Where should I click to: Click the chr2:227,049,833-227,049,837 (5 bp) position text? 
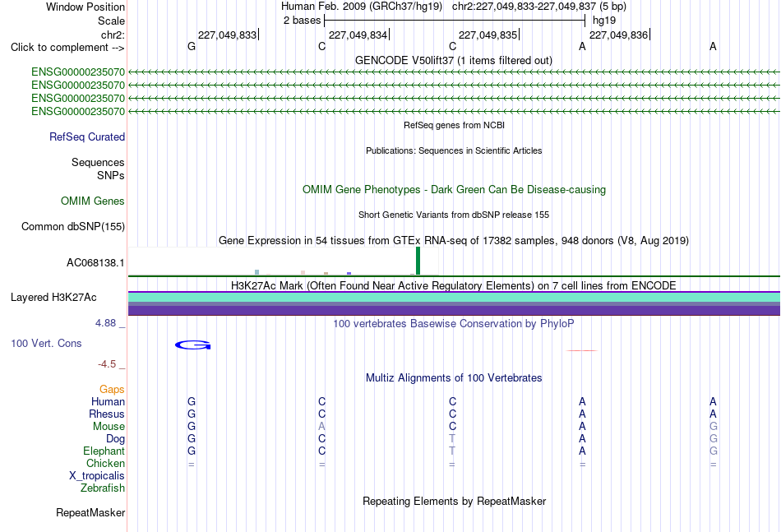(539, 7)
